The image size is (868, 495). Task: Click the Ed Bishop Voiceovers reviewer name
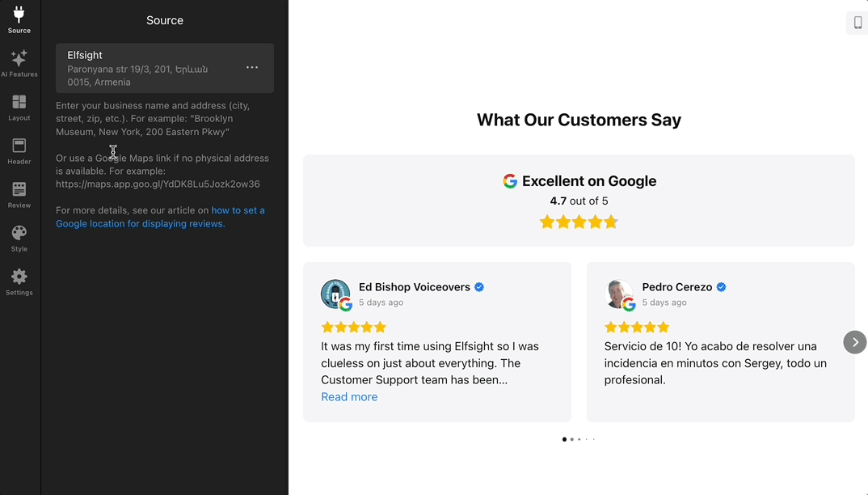[x=415, y=287]
